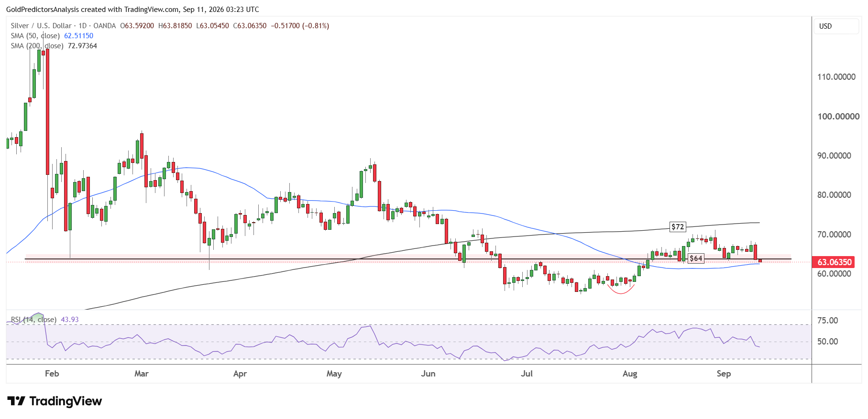Click the change value −0.51700 (−0.81%)

click(x=300, y=26)
